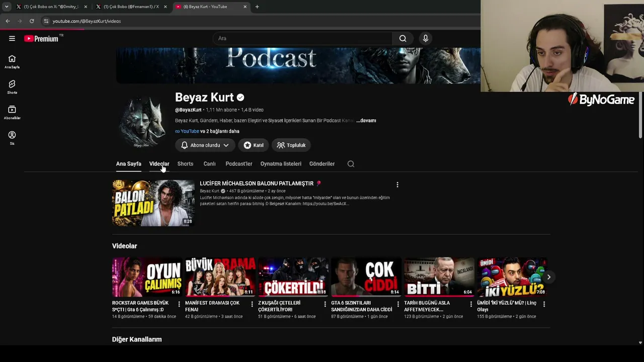Click the Podcast channel banner
Viewport: 644px width, 362px height.
pos(298,65)
